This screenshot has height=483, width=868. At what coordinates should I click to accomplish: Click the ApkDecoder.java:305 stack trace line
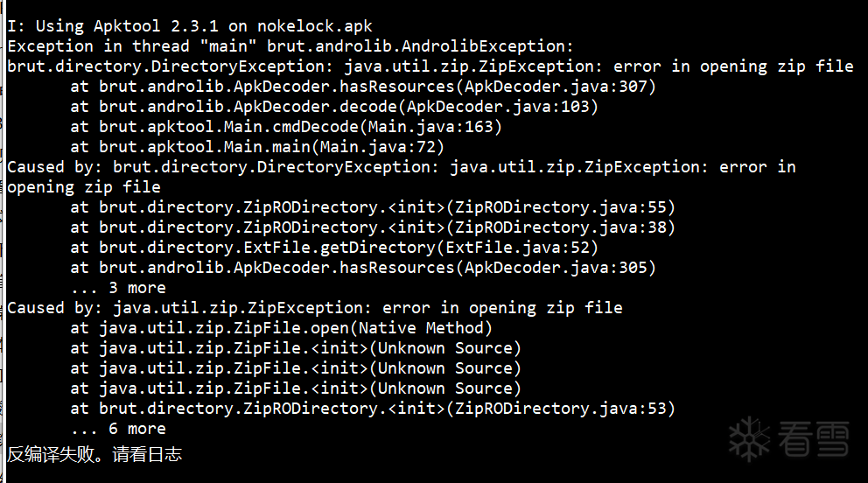363,268
